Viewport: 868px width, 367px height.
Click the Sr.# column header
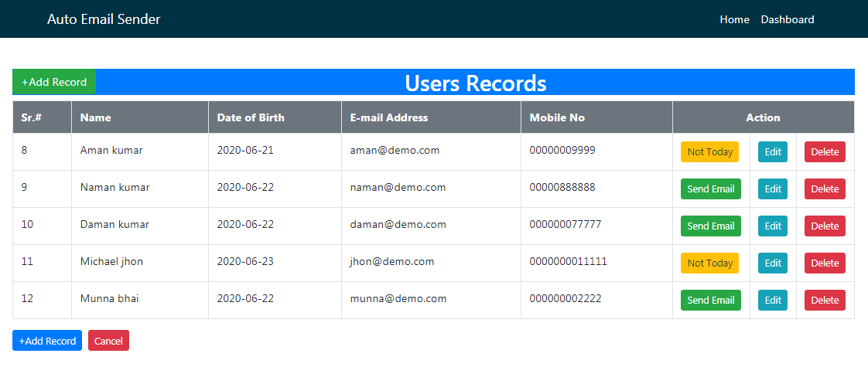[x=42, y=117]
